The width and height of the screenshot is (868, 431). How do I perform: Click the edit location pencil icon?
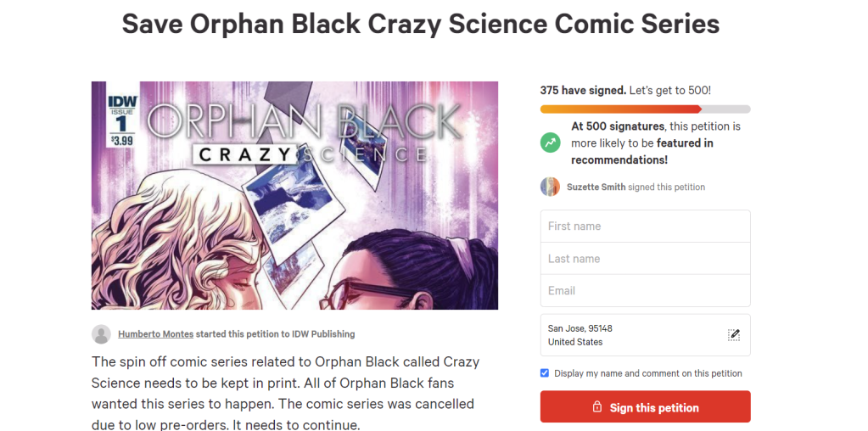tap(734, 334)
